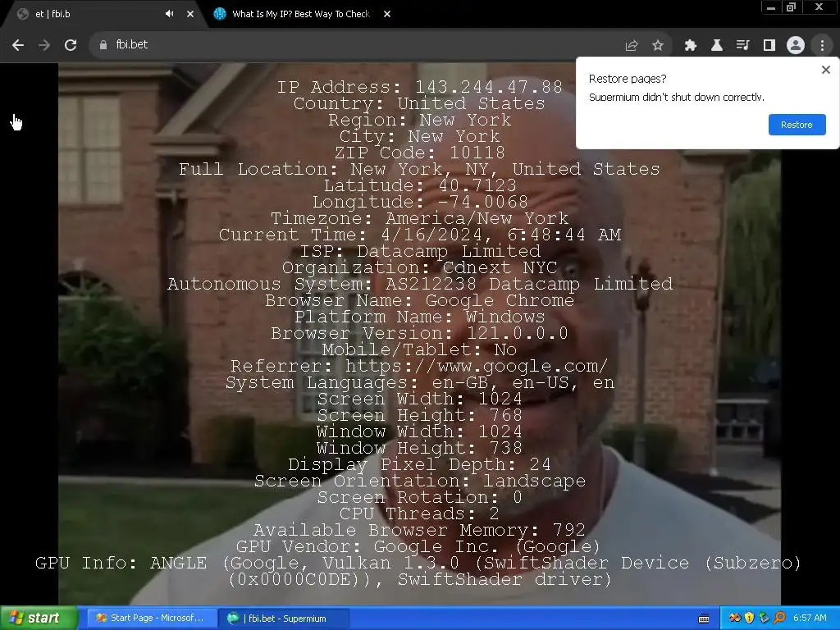The width and height of the screenshot is (840, 630).
Task: Toggle the browser side panel
Action: tap(769, 46)
